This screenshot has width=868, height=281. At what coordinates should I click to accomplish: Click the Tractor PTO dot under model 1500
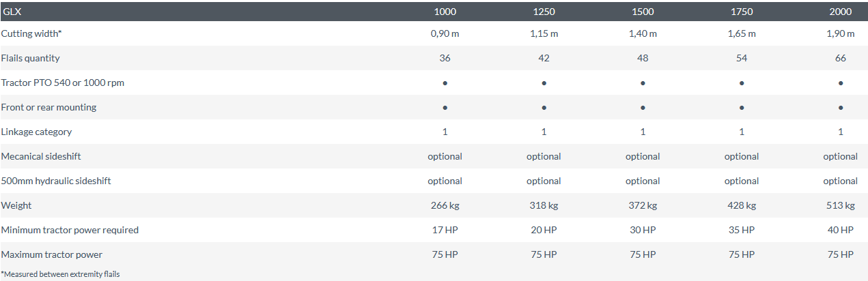[x=643, y=83]
